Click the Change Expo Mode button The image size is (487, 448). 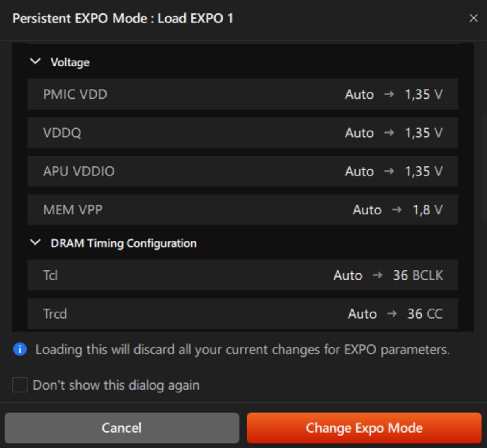tap(364, 427)
